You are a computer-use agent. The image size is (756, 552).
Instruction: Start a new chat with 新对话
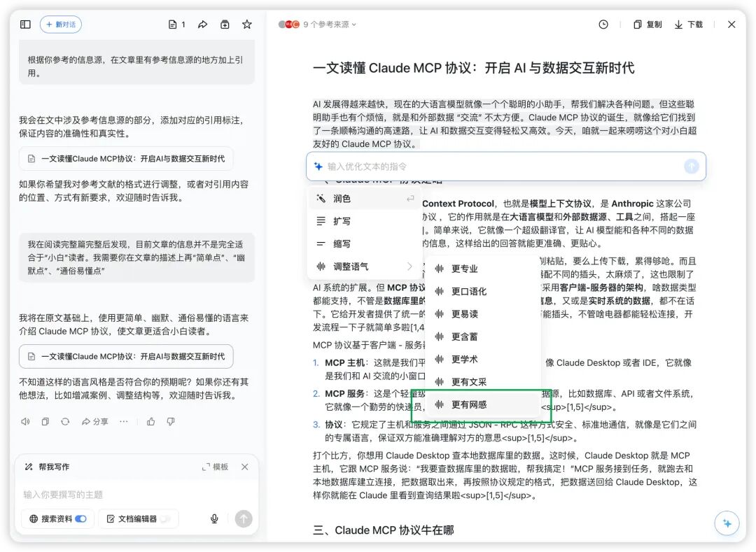(x=61, y=24)
